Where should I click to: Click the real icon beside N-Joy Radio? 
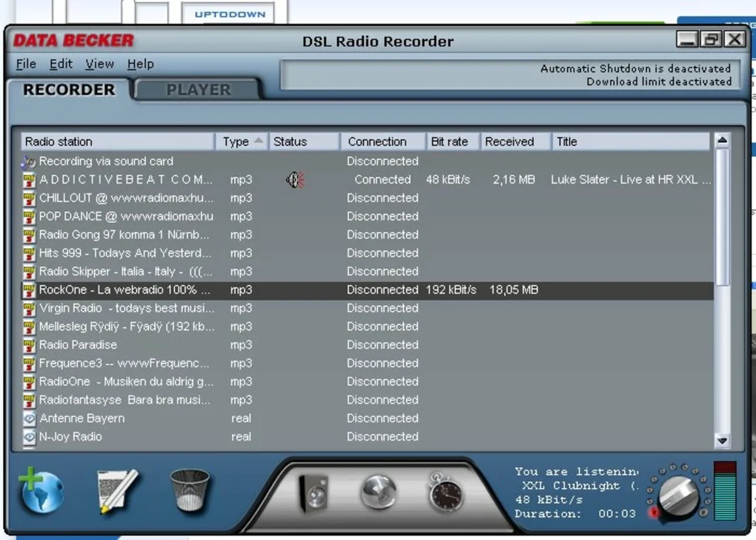pos(29,437)
